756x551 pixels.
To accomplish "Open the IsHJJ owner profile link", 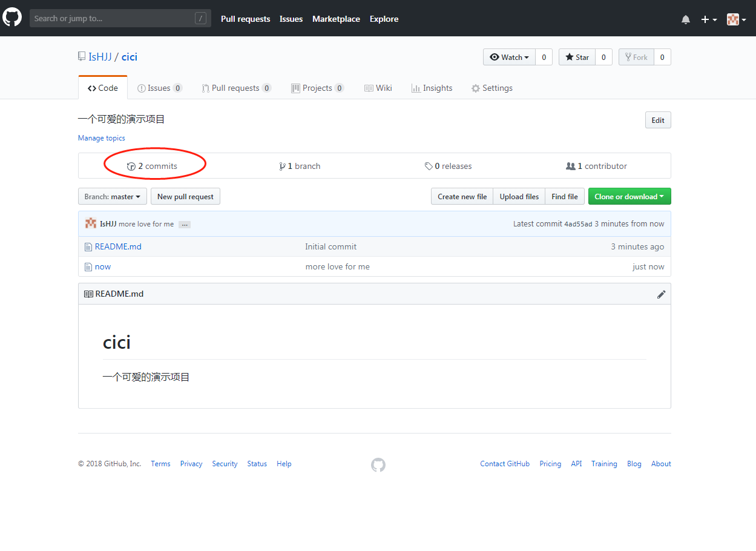I will point(100,57).
